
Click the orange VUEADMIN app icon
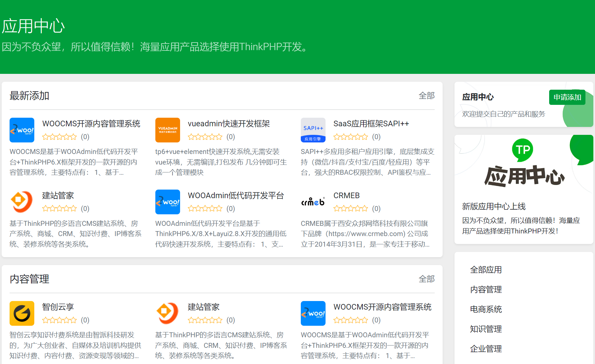168,130
